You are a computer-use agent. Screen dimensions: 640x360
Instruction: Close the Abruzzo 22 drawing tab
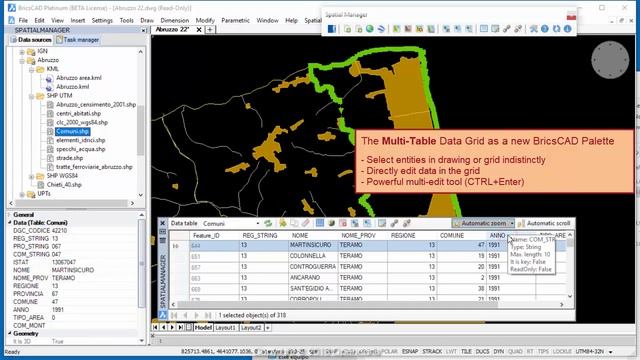coord(199,29)
